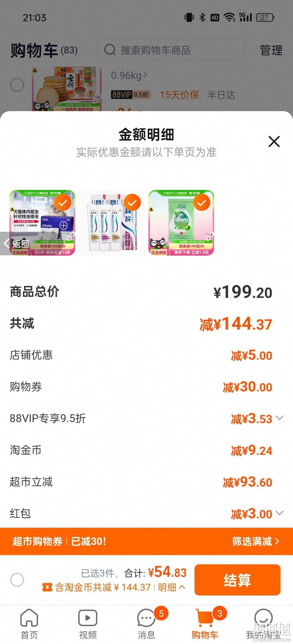Open 筛选满减 filter link
Image resolution: width=293 pixels, height=644 pixels.
tap(256, 541)
